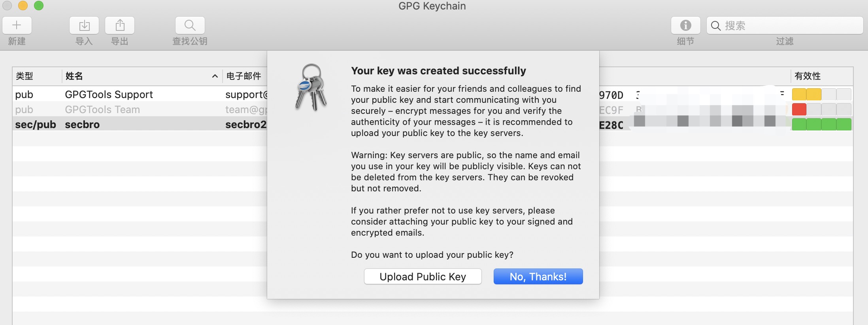Screen dimensions: 868x325
Task: Select the GPGTools Support key row
Action: (x=433, y=94)
